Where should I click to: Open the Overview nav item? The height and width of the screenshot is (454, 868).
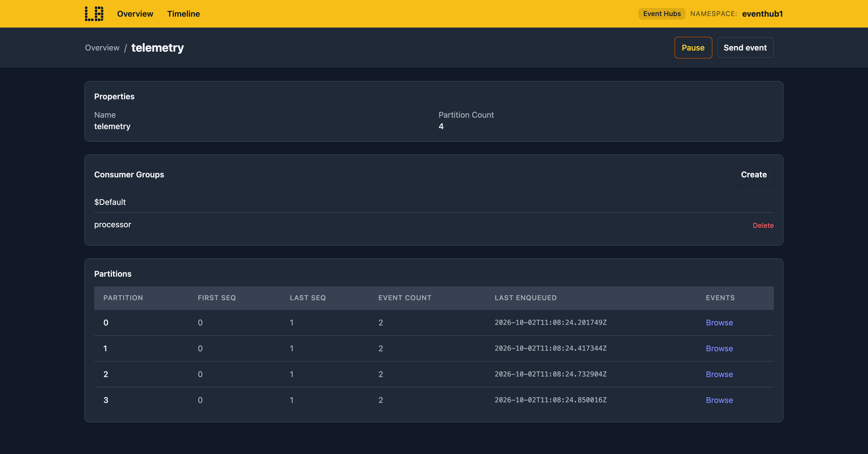coord(135,14)
